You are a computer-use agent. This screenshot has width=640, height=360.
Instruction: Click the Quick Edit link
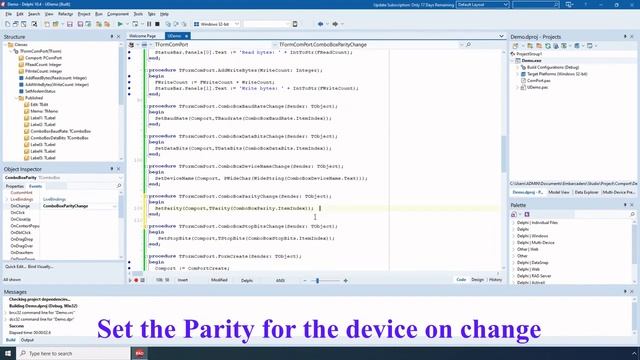coord(15,267)
